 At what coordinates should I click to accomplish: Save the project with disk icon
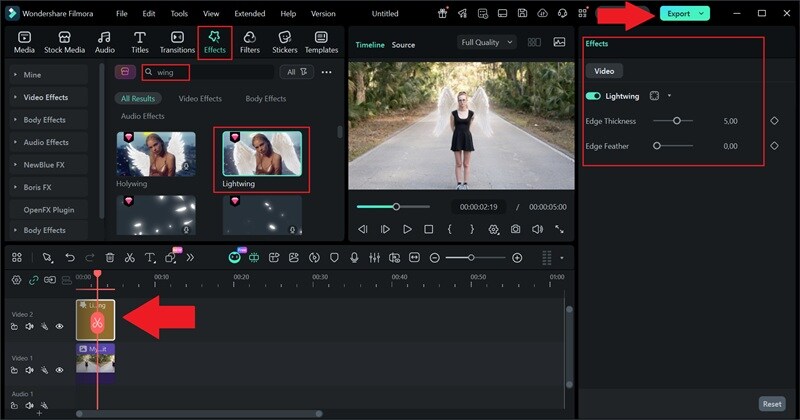522,13
